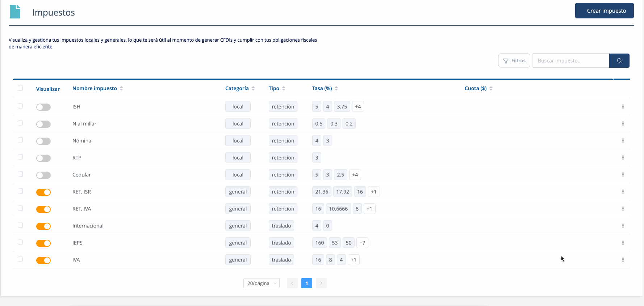Open the three-dot menu for RTP row

[x=623, y=158]
